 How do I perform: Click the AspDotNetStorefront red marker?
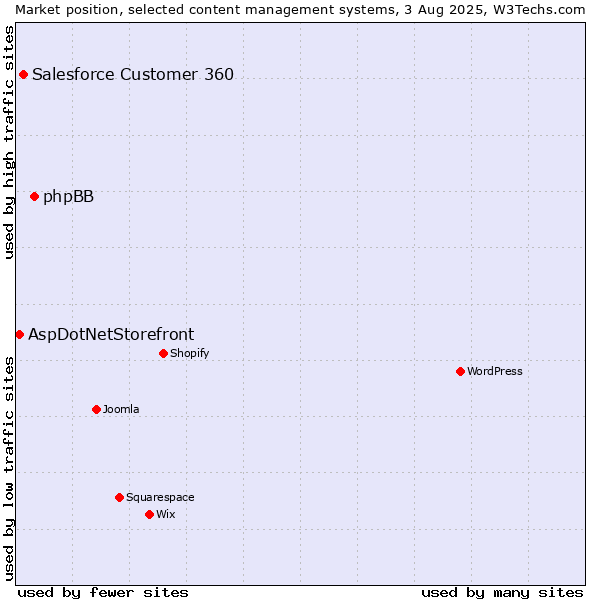tap(20, 335)
